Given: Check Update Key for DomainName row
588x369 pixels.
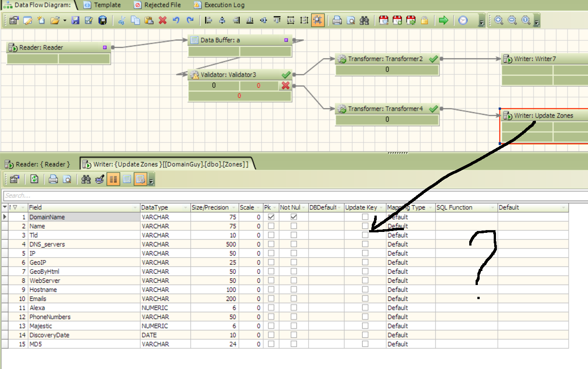Looking at the screenshot, I should point(365,217).
